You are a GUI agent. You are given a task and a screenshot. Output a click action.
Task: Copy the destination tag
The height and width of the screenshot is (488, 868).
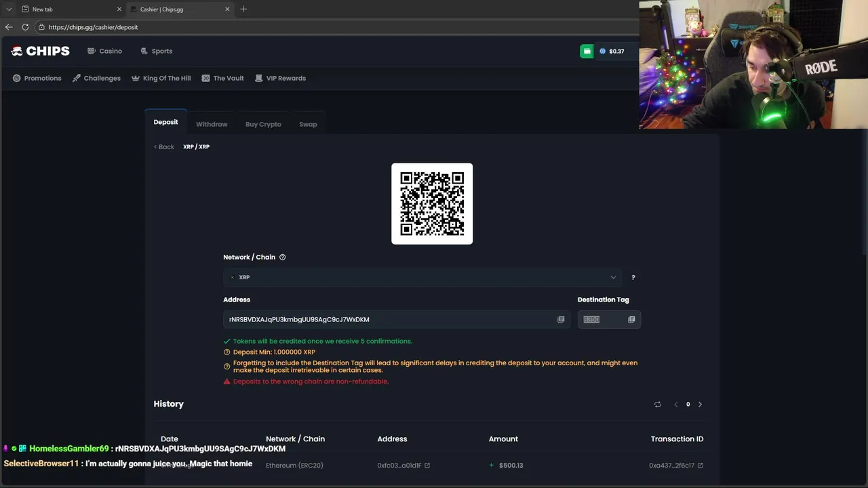(x=631, y=319)
